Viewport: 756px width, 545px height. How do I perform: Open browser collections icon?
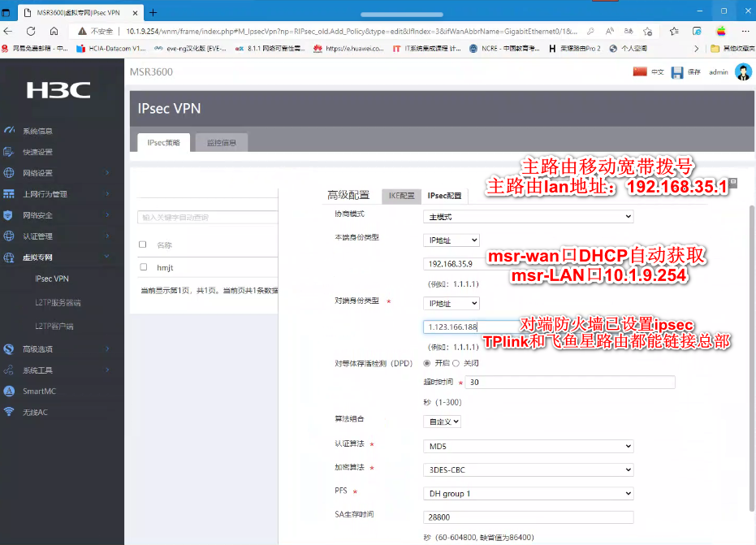(x=697, y=32)
